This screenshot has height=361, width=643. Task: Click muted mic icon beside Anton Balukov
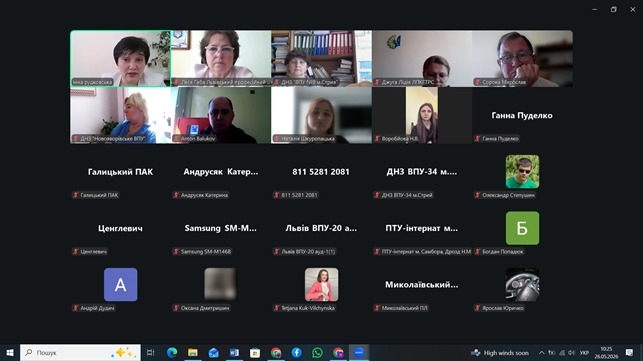[x=176, y=139]
